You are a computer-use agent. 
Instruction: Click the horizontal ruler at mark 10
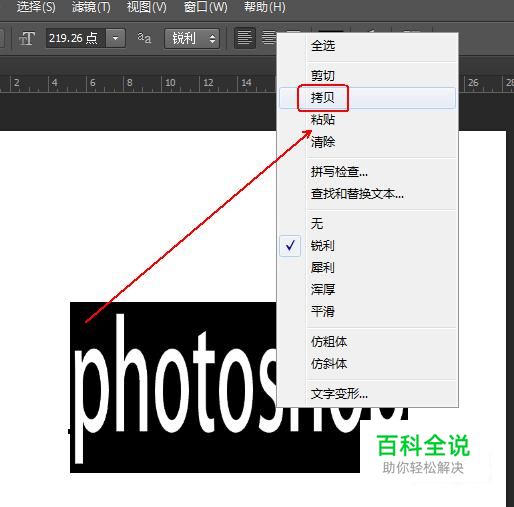point(170,83)
